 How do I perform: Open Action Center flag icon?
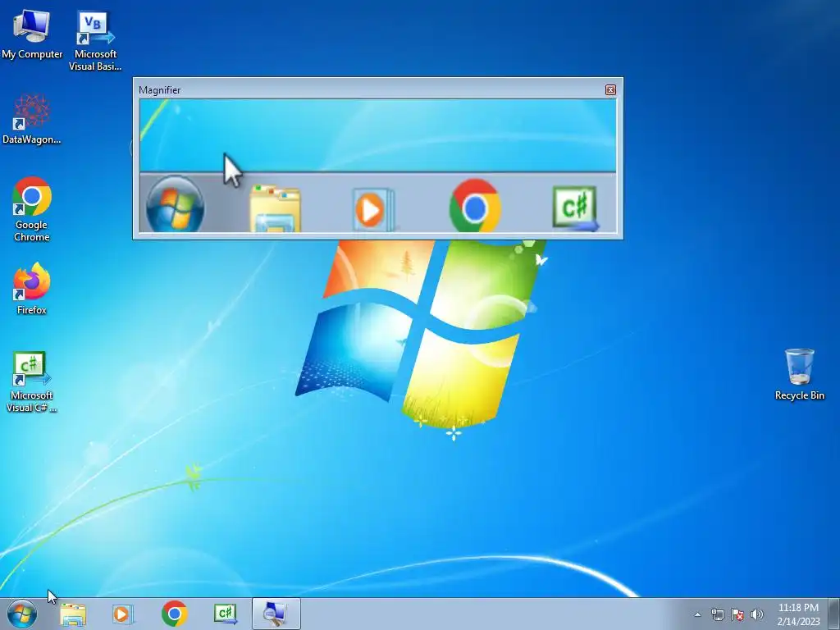point(737,614)
